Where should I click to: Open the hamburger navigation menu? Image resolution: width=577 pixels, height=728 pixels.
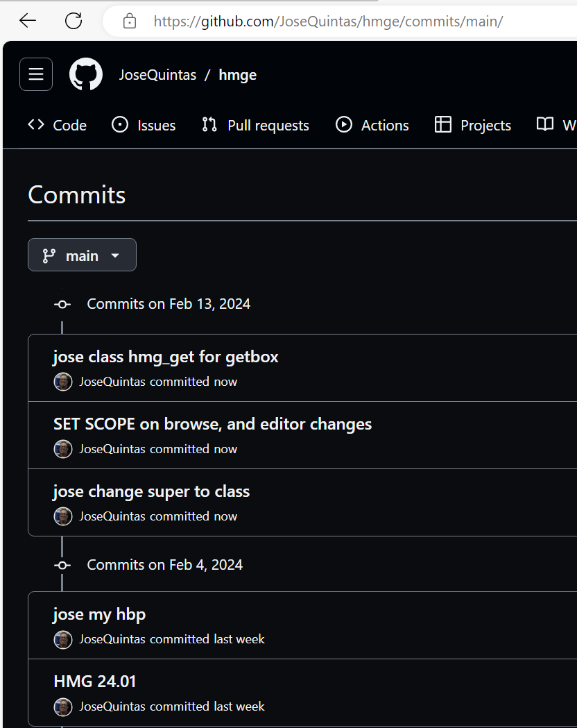(36, 74)
